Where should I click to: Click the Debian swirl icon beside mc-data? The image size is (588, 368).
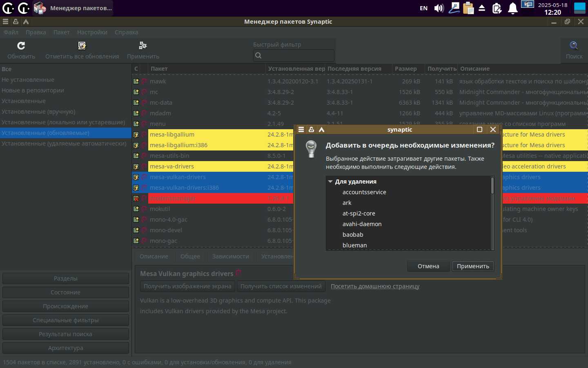tap(144, 103)
